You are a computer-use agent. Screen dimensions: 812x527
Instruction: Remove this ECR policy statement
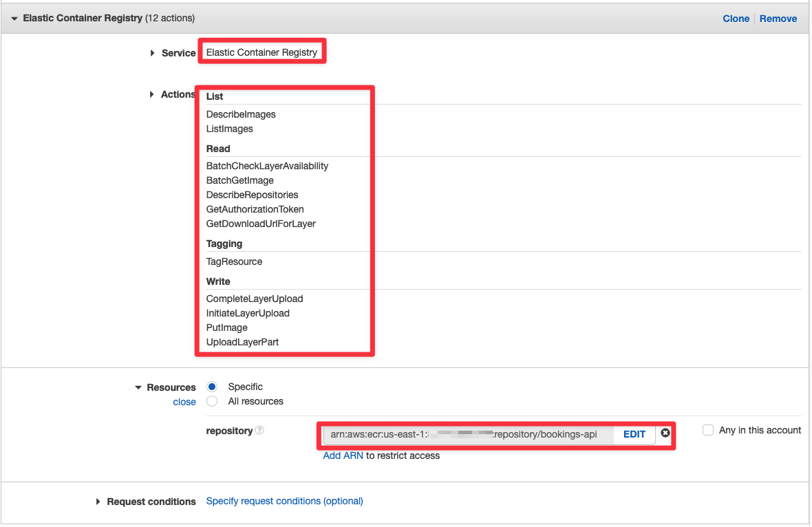pos(778,19)
